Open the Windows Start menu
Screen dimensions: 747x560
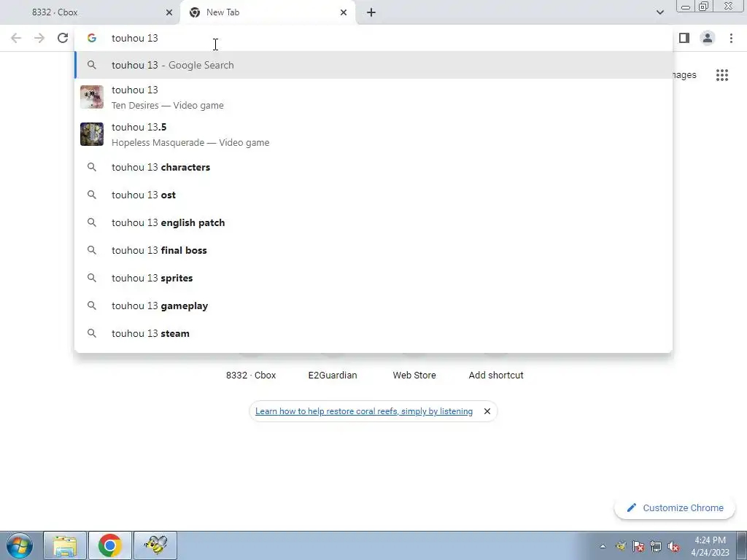[20, 545]
